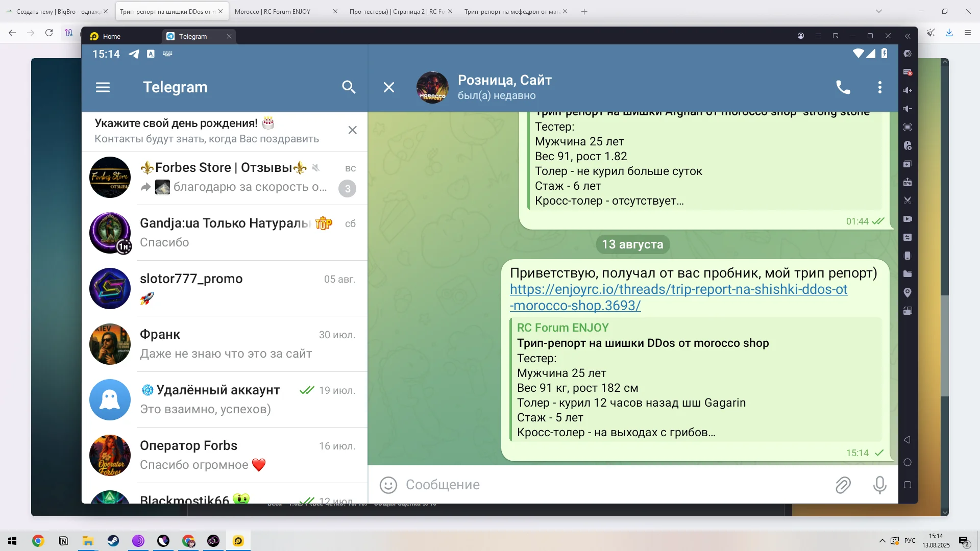The height and width of the screenshot is (551, 980).
Task: Open the Telegram hamburger menu
Action: pos(103,87)
